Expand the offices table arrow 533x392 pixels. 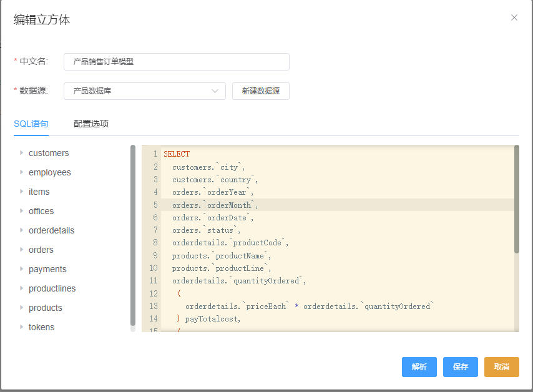pos(21,211)
